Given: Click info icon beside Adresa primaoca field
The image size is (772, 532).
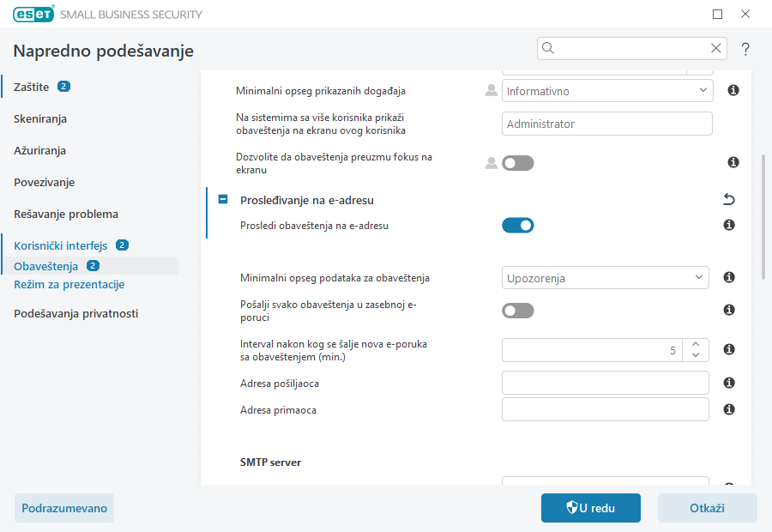Looking at the screenshot, I should tap(729, 410).
